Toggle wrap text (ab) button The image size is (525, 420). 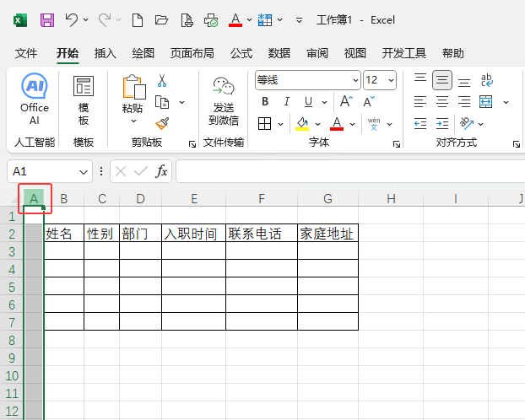tap(486, 80)
